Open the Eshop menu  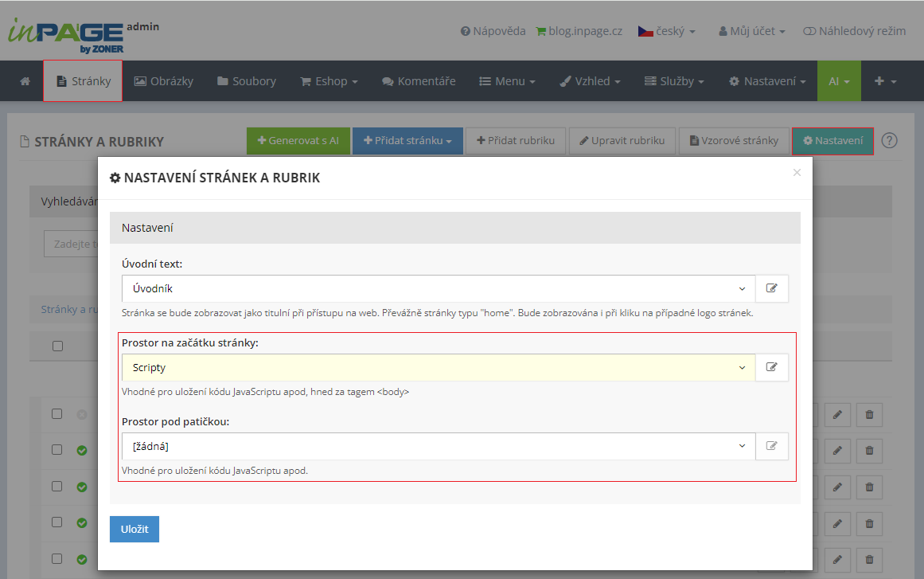[x=329, y=81]
